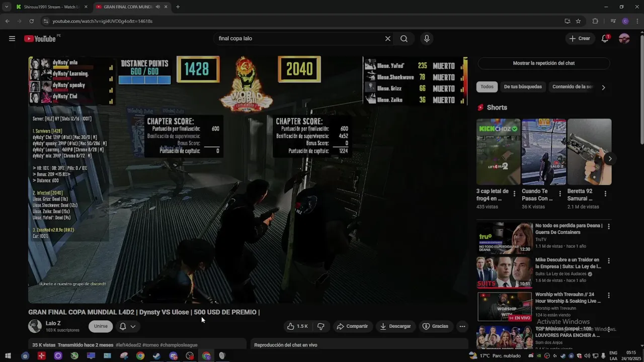Click the Descargar button
Screen dimensions: 644x362
(x=395, y=326)
